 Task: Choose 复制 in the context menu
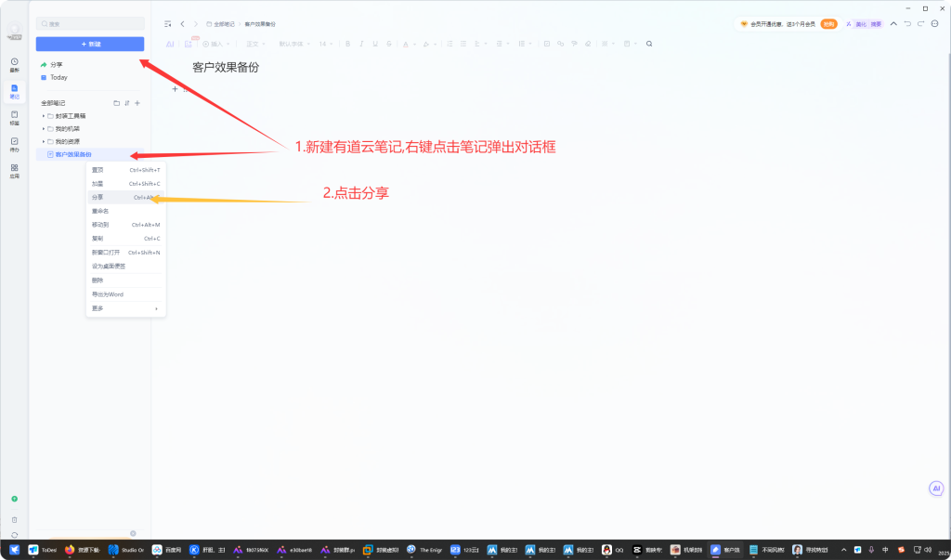tap(126, 239)
